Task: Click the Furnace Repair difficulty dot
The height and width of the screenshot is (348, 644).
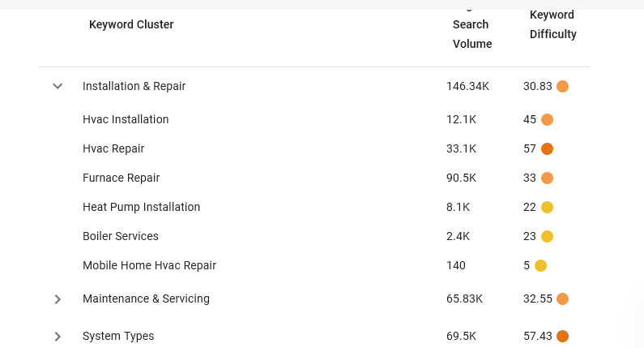Action: [547, 178]
